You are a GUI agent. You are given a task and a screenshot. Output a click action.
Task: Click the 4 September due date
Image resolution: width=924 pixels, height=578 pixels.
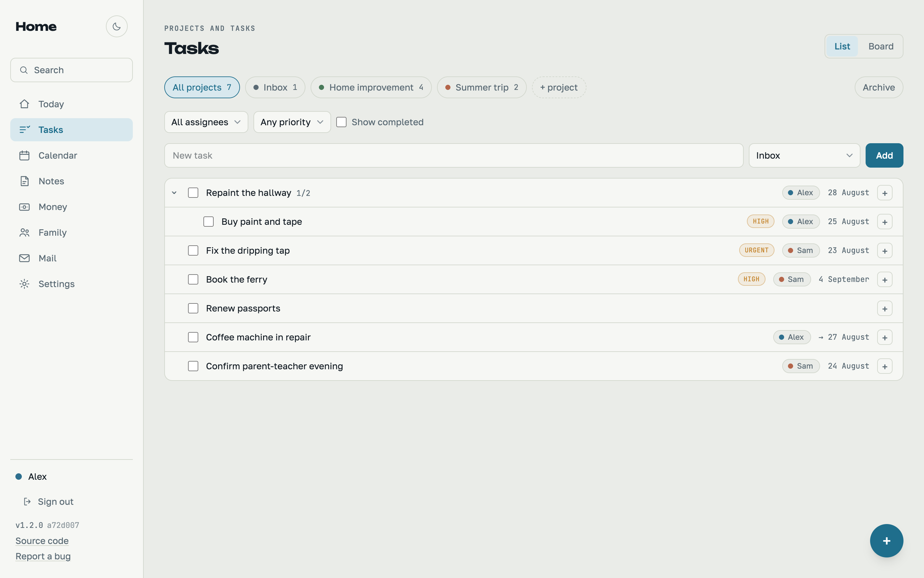coord(844,279)
